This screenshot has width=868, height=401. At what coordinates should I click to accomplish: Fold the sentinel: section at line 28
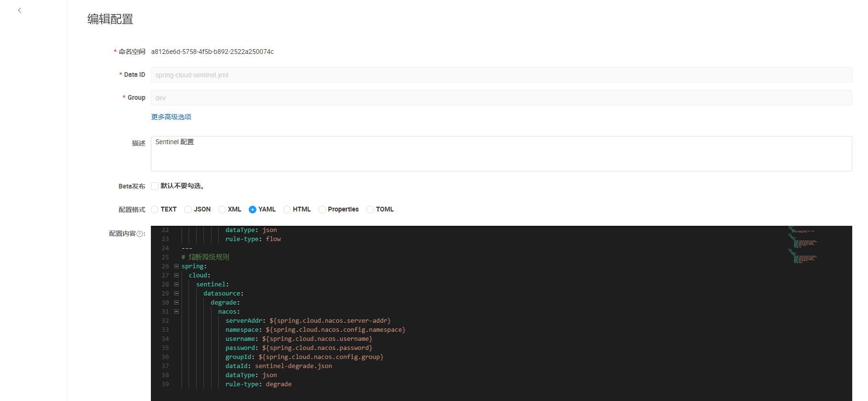176,285
